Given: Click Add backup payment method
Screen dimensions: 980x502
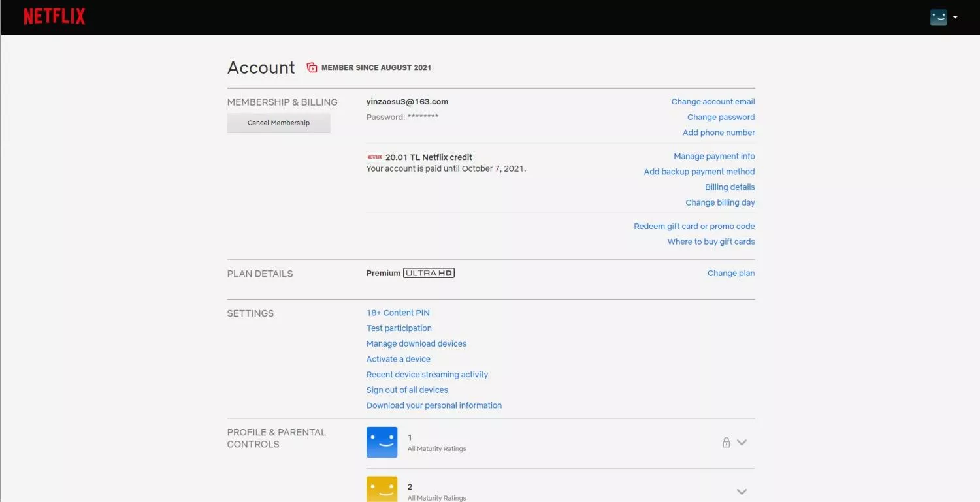Looking at the screenshot, I should (699, 172).
